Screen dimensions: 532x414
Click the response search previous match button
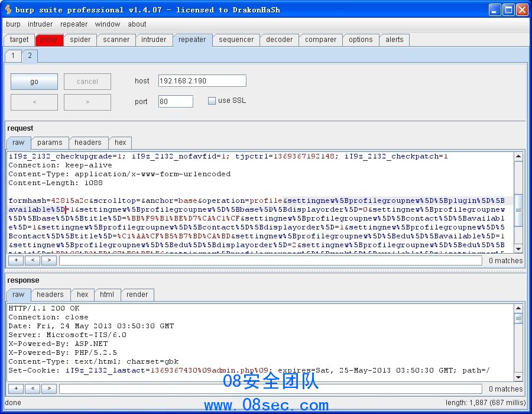point(33,389)
